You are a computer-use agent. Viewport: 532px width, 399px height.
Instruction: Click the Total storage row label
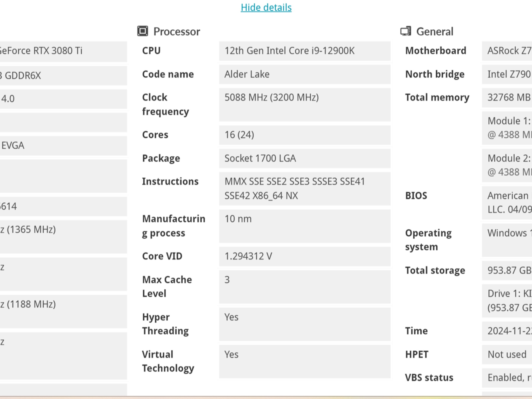point(435,271)
